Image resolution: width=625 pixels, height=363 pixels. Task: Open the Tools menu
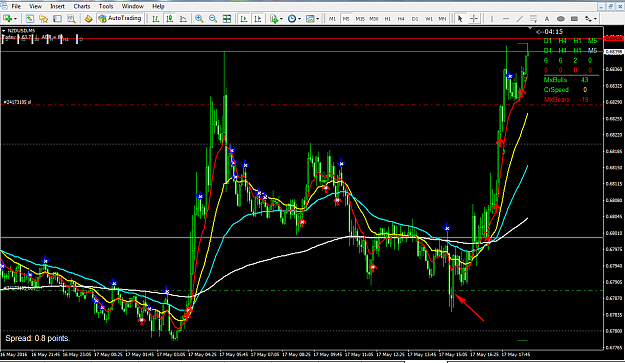[106, 6]
